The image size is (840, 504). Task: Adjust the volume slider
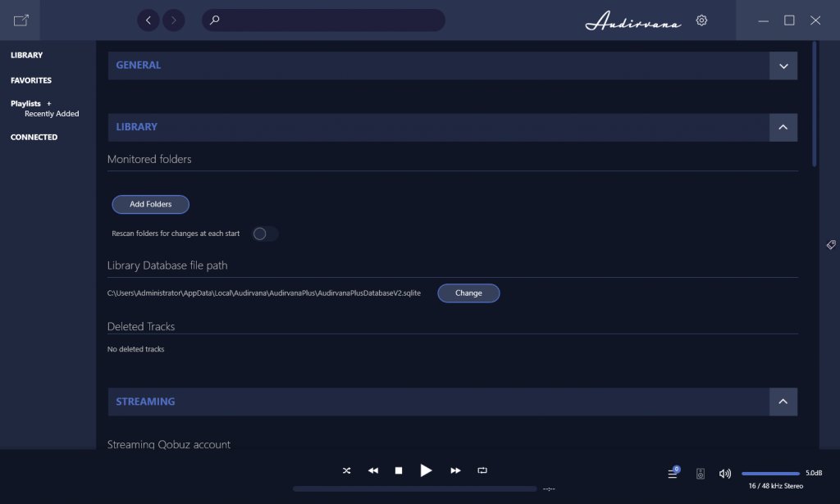pos(770,474)
